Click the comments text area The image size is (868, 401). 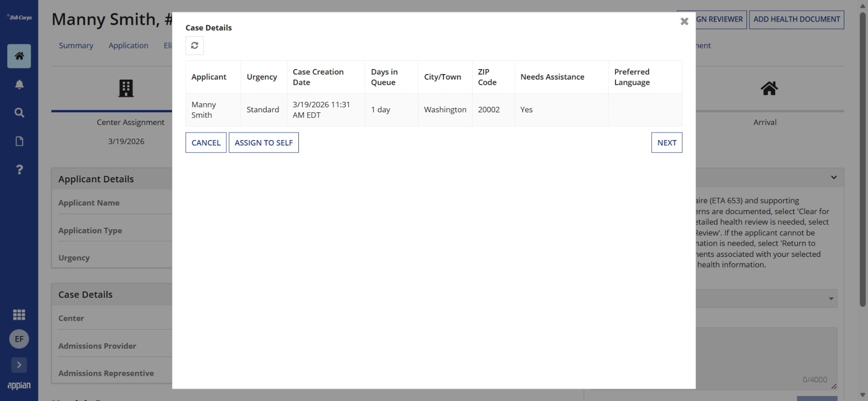click(x=766, y=358)
